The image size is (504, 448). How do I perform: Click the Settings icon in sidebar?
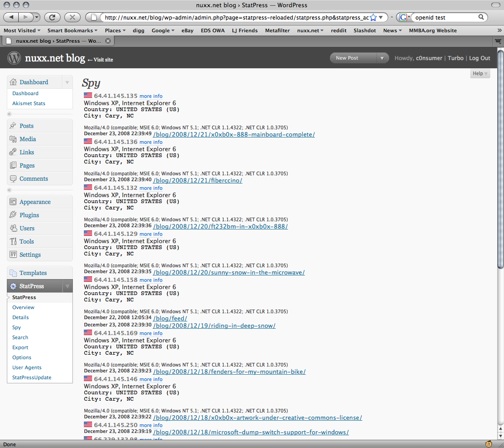pos(13,255)
